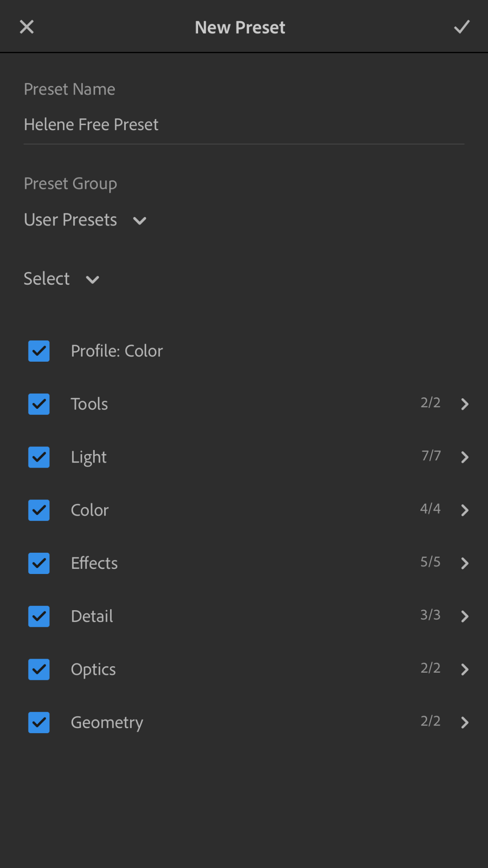488x868 pixels.
Task: Confirm the preset with the checkmark icon
Action: click(462, 27)
